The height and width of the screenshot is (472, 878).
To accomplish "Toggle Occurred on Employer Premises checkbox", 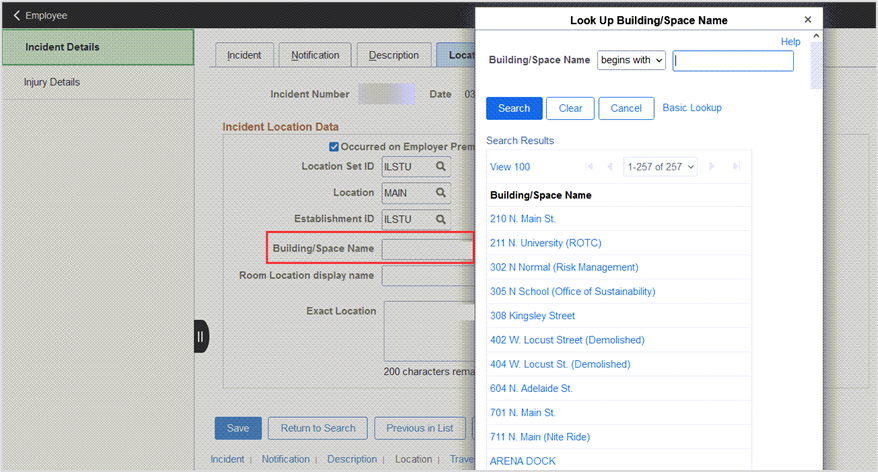I will (334, 147).
